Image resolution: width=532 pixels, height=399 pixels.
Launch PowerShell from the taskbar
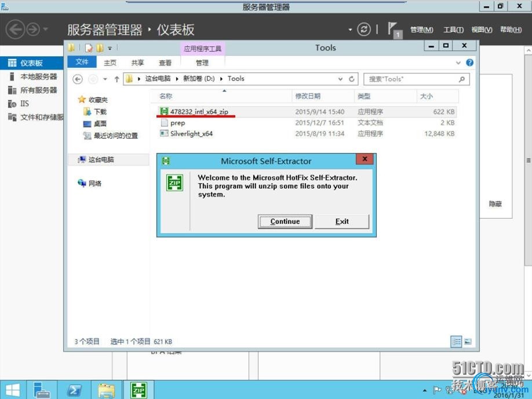[74, 390]
